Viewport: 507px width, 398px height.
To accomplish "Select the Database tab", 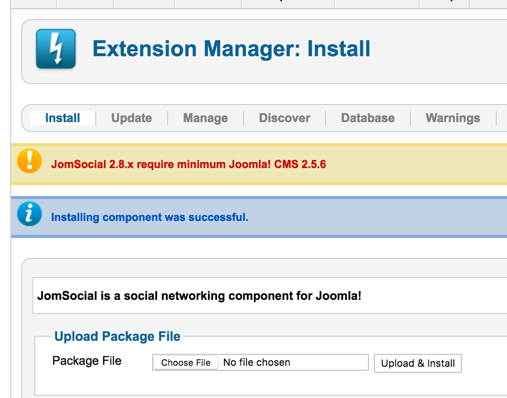I will [368, 118].
